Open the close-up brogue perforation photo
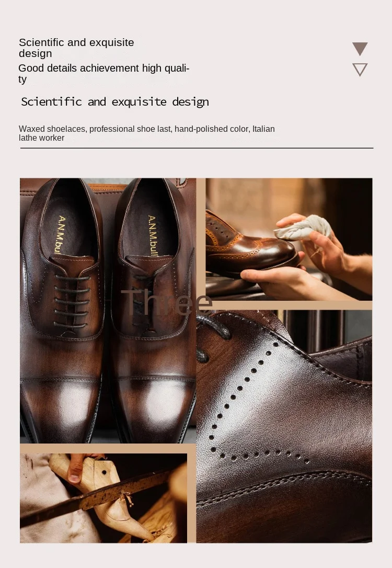The height and width of the screenshot is (568, 392). click(x=284, y=426)
